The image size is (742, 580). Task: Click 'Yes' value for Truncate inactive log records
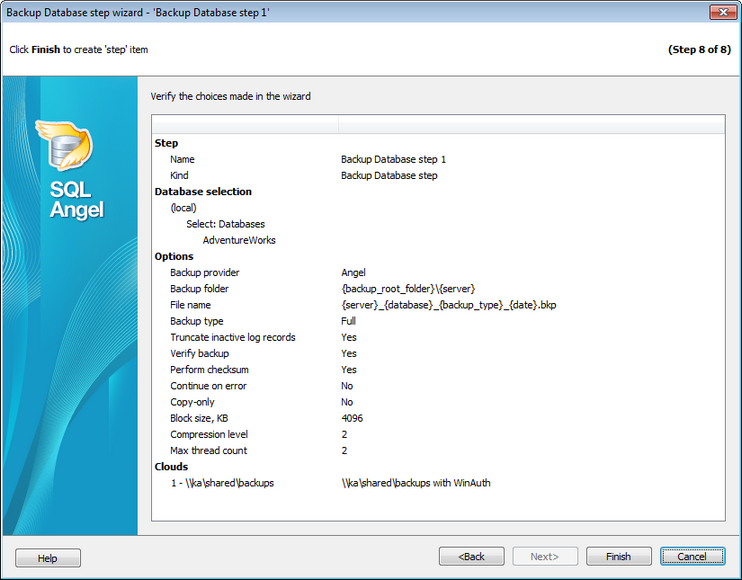[x=349, y=337]
